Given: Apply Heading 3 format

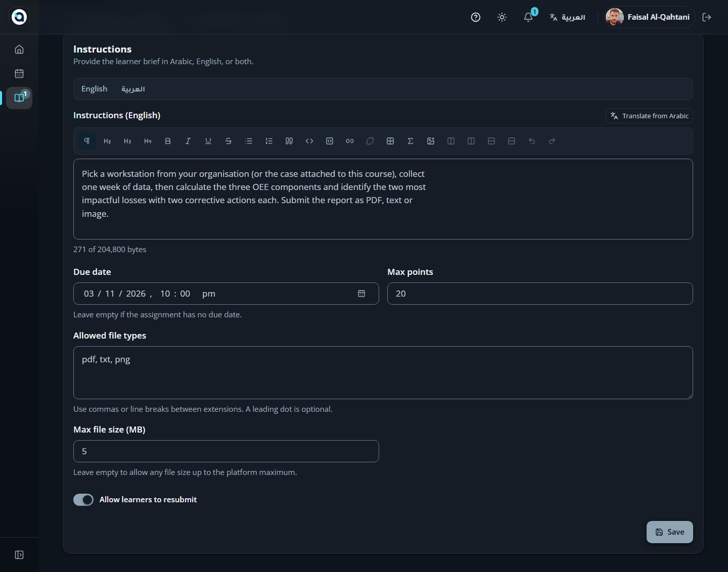Looking at the screenshot, I should 127,141.
